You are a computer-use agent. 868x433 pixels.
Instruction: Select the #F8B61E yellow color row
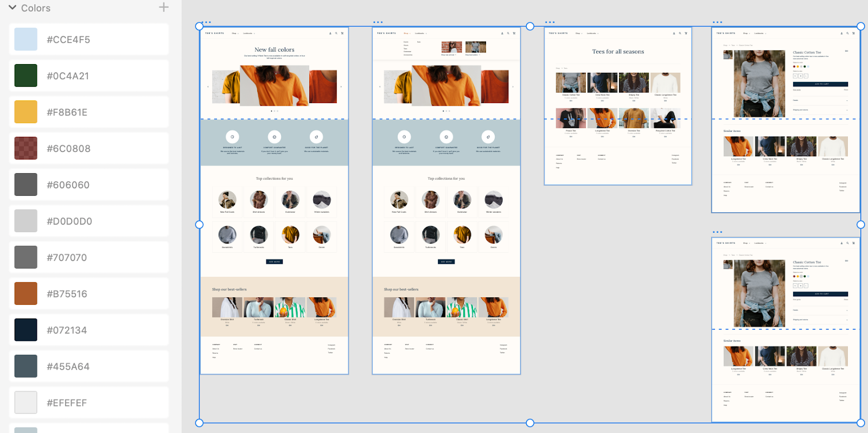[x=89, y=112]
